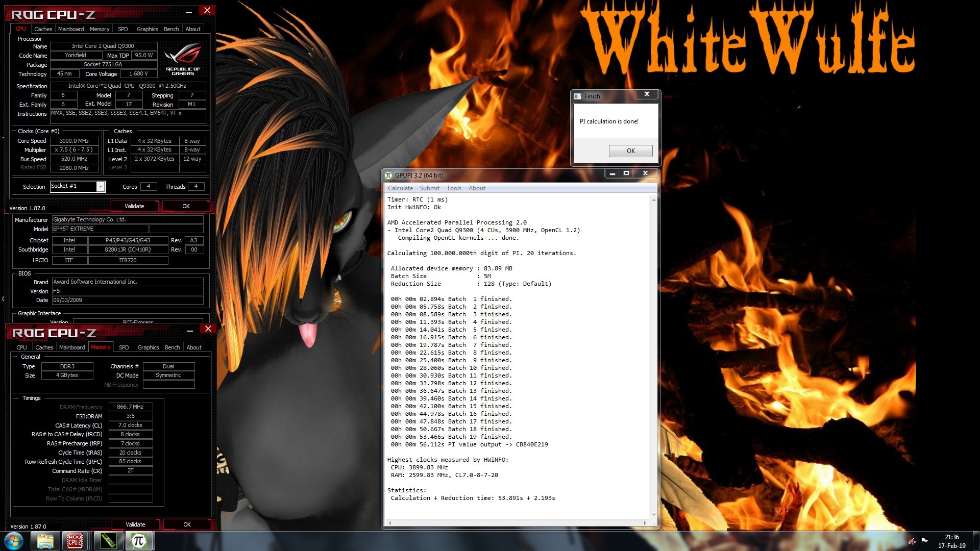
Task: Close bottom ROG CPU-Z window
Action: 208,329
